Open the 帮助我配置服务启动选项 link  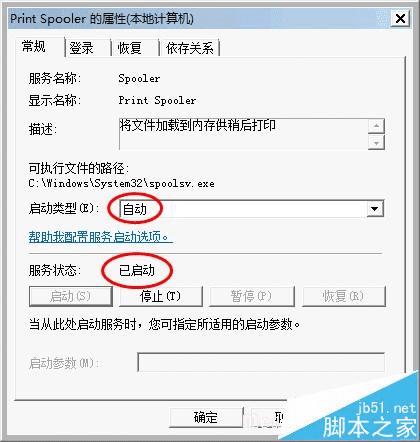(x=100, y=237)
